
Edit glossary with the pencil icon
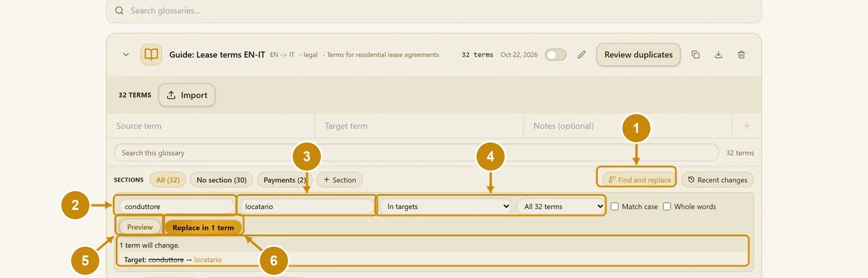(x=582, y=55)
